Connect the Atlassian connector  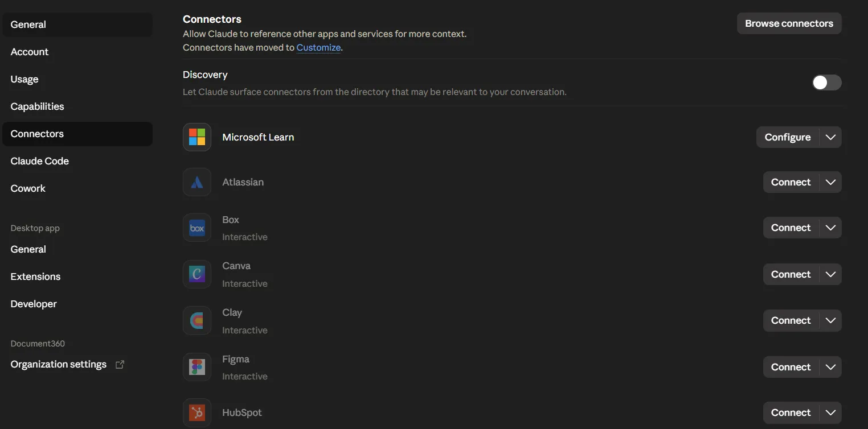[x=791, y=182]
